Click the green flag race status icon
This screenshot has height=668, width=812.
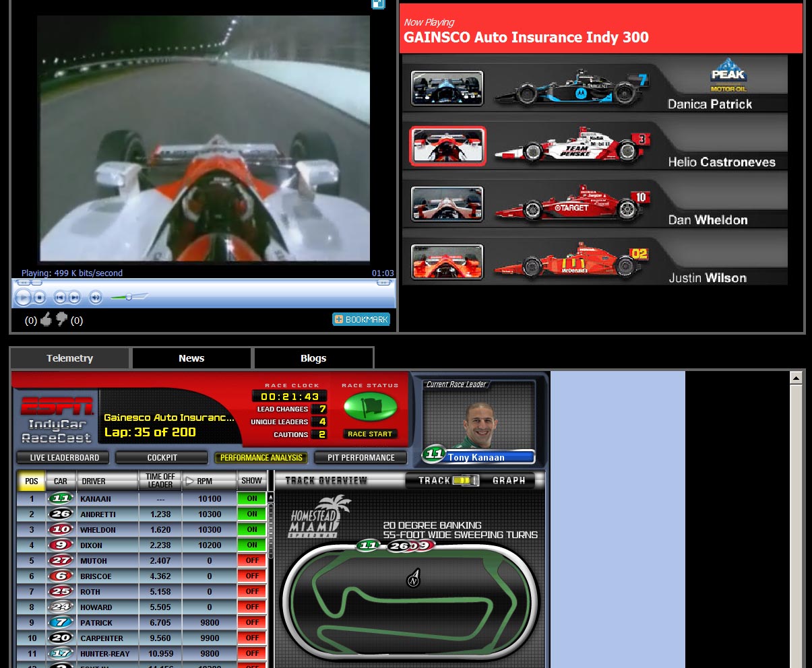point(371,407)
